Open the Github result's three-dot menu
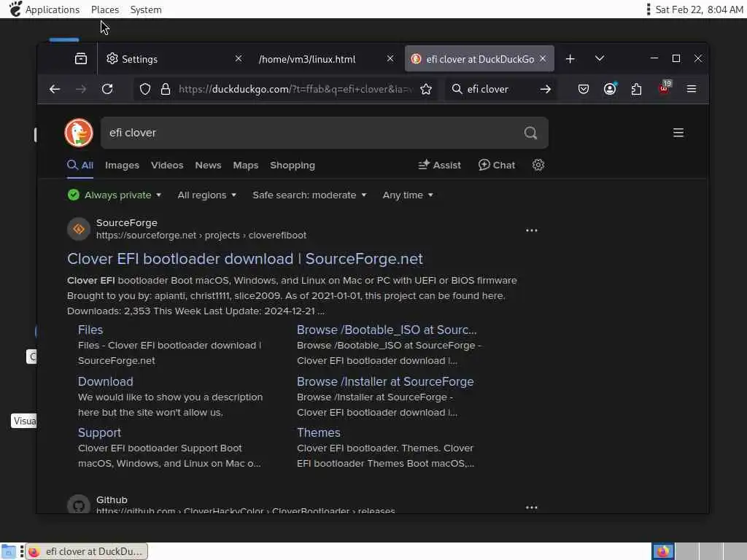The height and width of the screenshot is (560, 747). (532, 507)
